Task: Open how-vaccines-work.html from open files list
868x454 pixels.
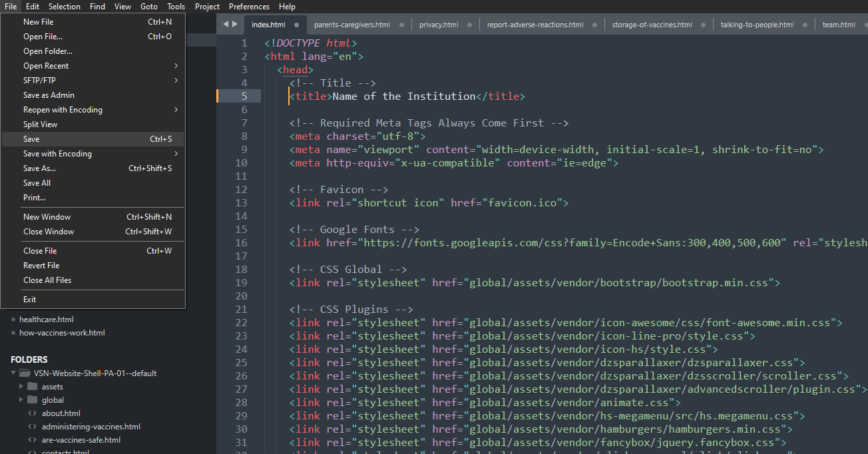Action: point(62,333)
